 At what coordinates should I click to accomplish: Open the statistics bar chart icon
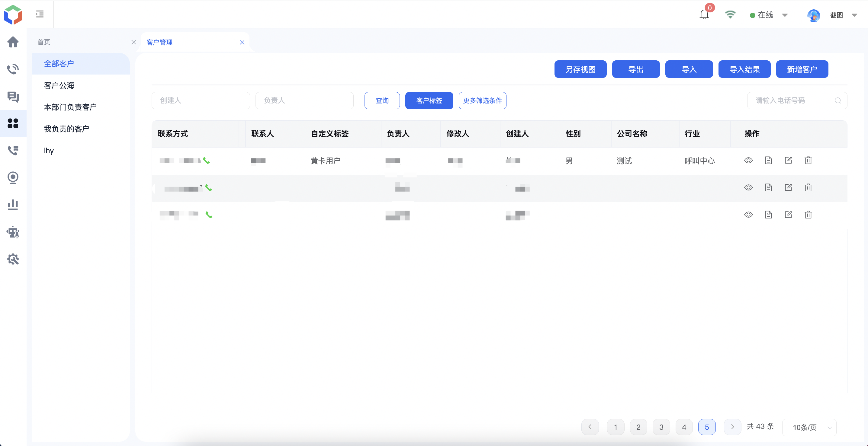pos(13,205)
